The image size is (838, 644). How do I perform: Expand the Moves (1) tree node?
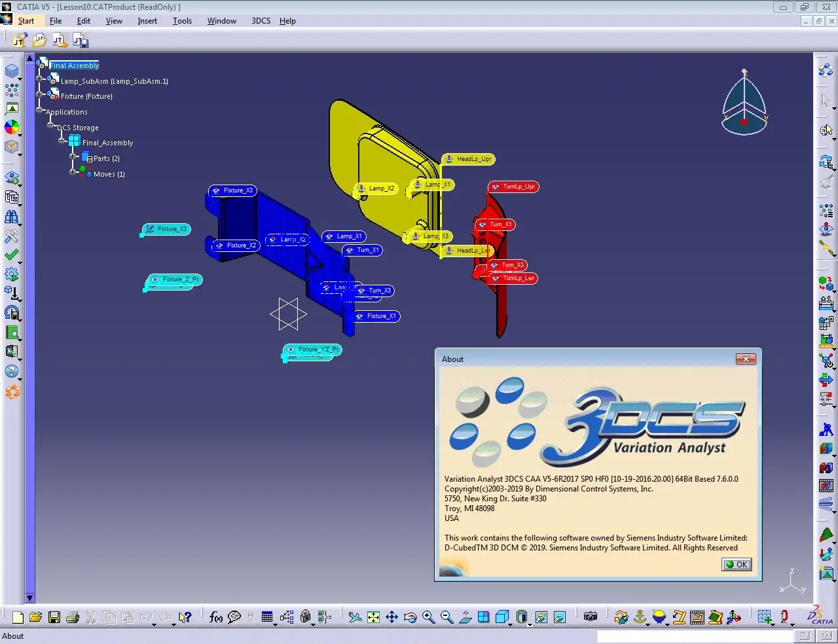click(73, 172)
